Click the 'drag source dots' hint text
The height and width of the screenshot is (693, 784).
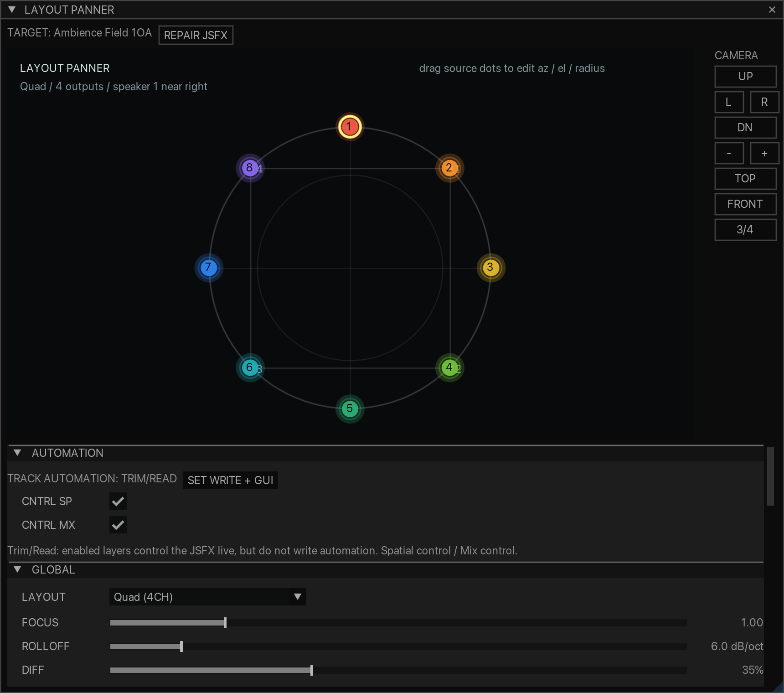[x=512, y=68]
